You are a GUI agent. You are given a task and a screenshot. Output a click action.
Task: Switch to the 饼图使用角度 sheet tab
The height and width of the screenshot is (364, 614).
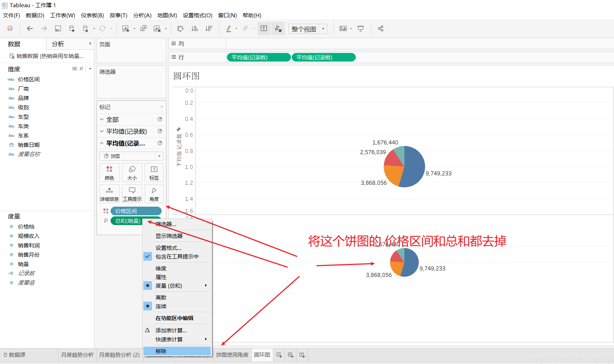232,355
